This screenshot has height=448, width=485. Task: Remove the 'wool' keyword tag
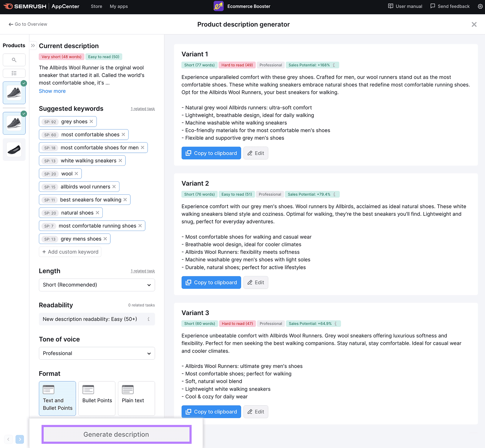pos(76,174)
